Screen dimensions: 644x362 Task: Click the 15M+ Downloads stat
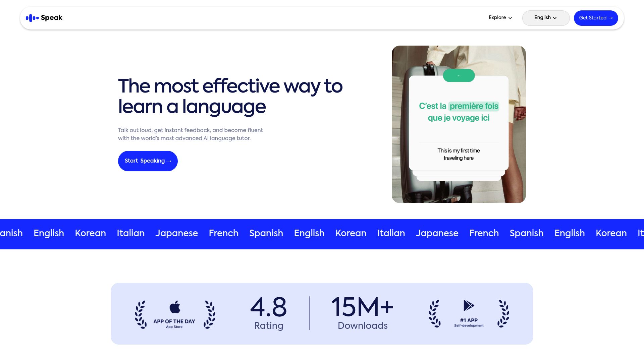[x=363, y=313]
